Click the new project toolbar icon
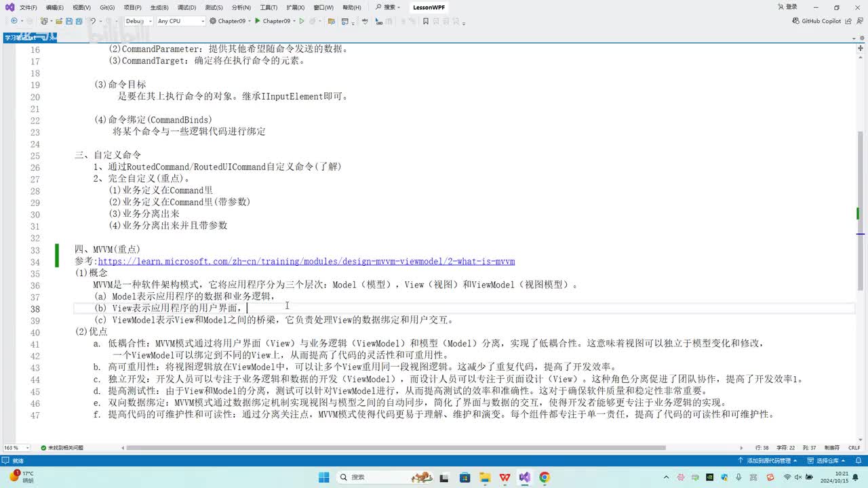This screenshot has width=868, height=488. click(43, 21)
